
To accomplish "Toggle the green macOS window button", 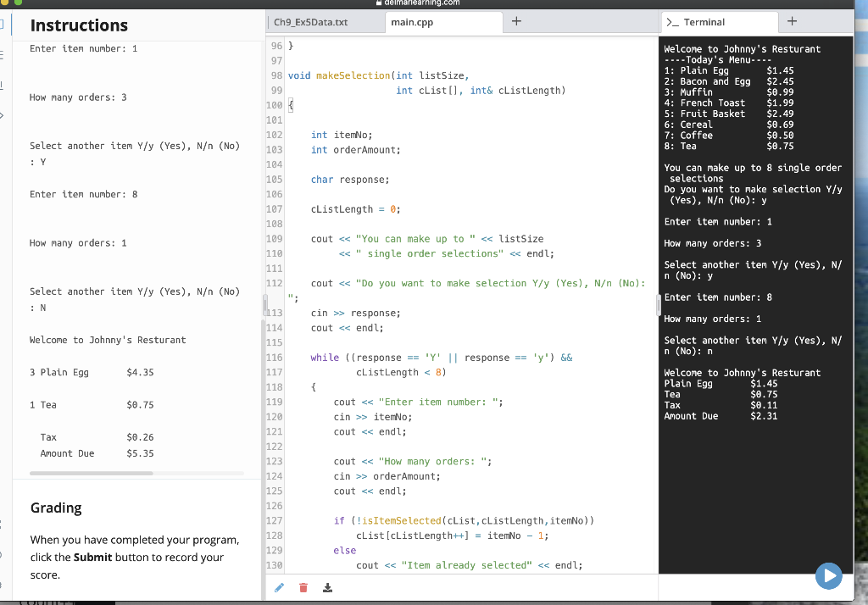I will (19, 3).
